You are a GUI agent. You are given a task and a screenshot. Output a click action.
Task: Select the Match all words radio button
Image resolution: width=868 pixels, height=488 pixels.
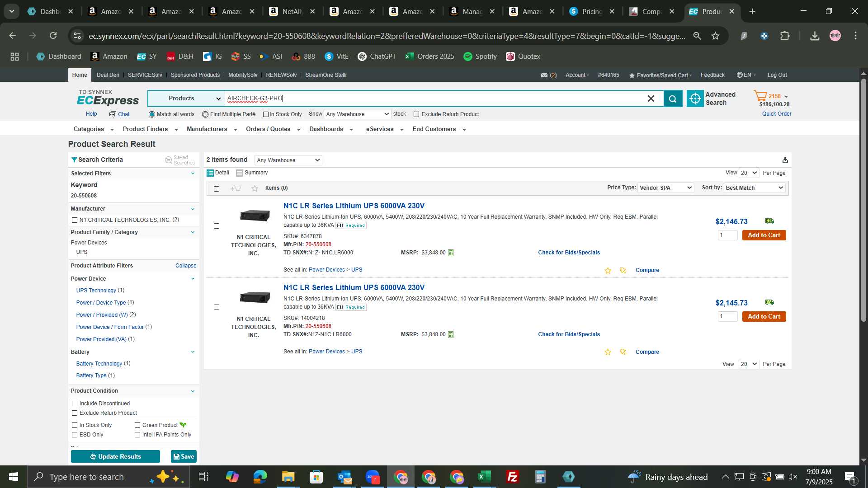152,114
